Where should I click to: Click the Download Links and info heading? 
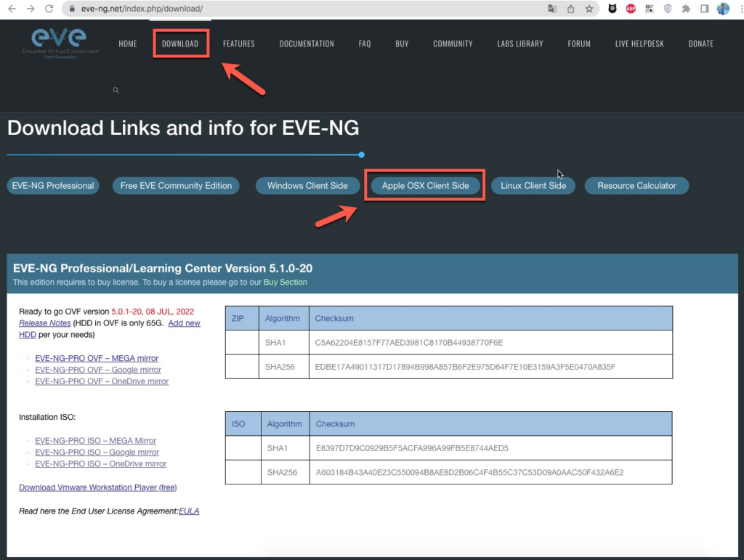pyautogui.click(x=183, y=128)
